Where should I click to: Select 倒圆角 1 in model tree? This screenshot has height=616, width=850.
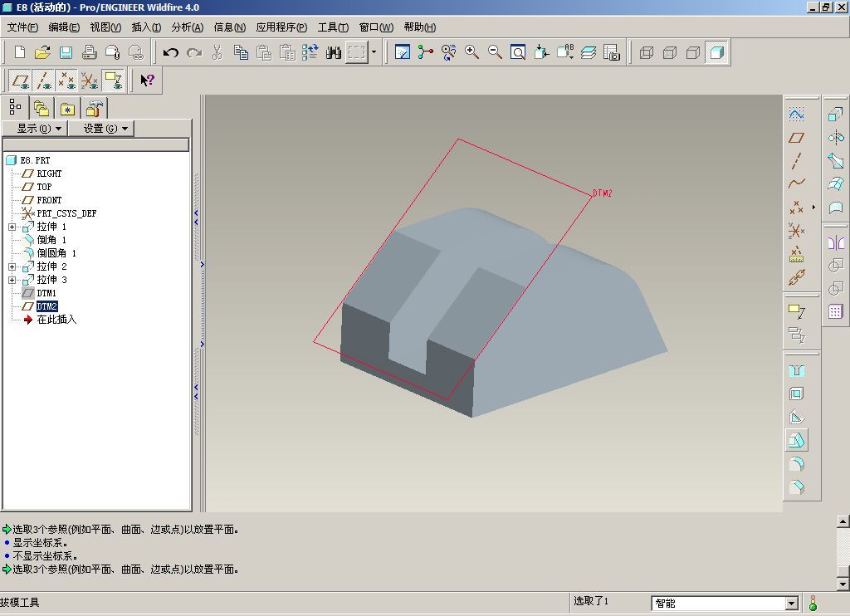pyautogui.click(x=56, y=253)
